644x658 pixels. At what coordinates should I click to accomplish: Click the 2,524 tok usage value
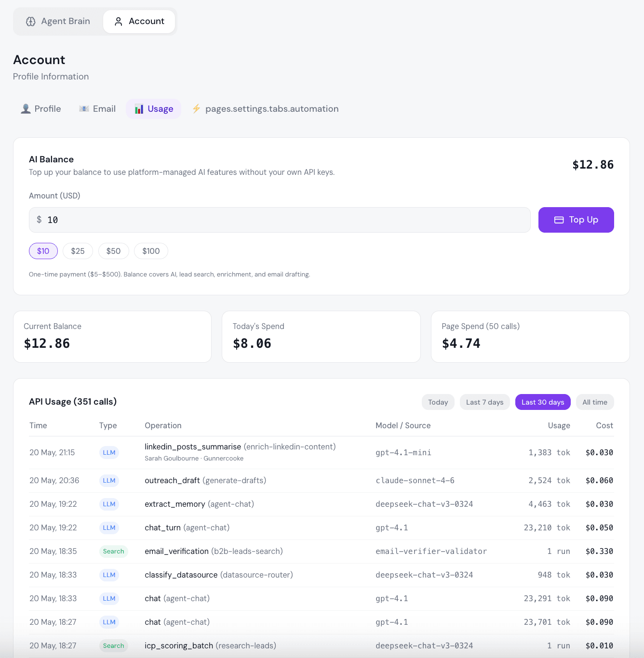550,480
